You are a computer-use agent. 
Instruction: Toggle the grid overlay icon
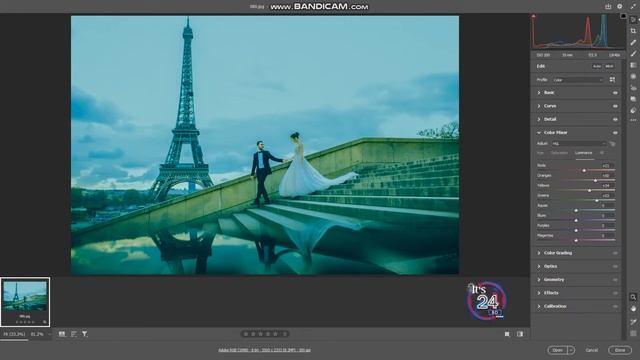click(x=633, y=333)
